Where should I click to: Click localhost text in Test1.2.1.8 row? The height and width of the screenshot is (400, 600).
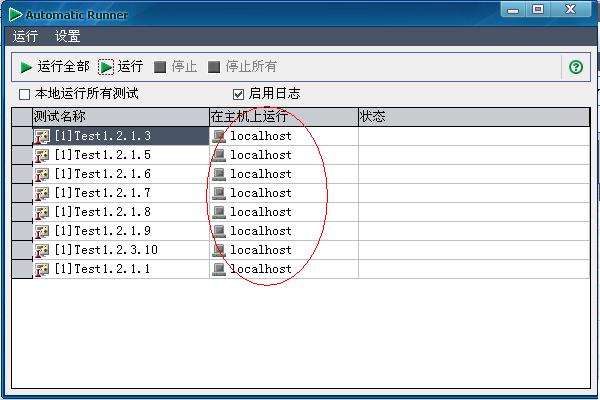coord(261,212)
